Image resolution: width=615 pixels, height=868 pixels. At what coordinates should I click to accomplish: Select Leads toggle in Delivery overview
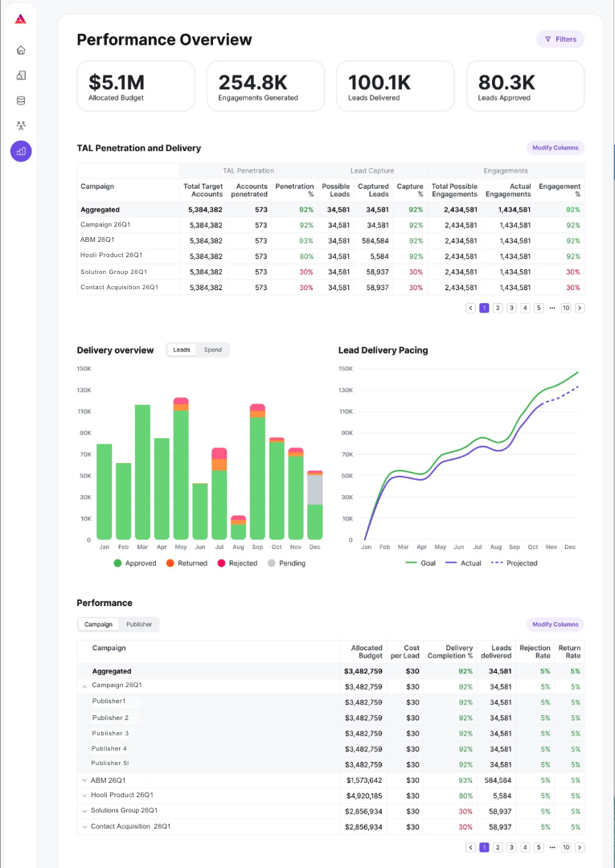(x=182, y=350)
